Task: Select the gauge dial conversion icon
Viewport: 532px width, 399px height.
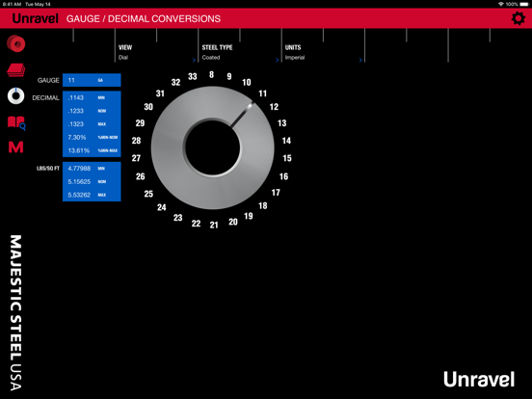Action: tap(16, 95)
